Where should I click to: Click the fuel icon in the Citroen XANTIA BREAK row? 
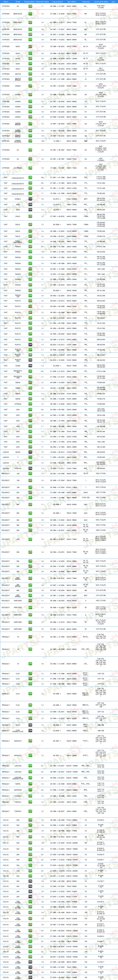pos(30,79)
